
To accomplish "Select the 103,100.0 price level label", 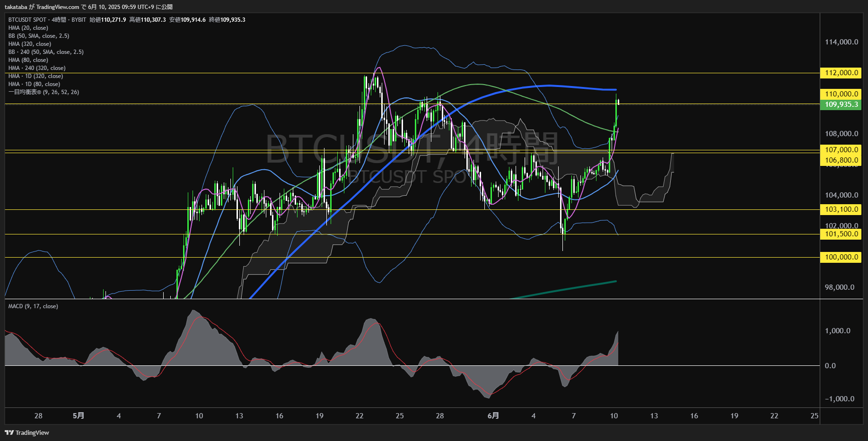I will 841,209.
